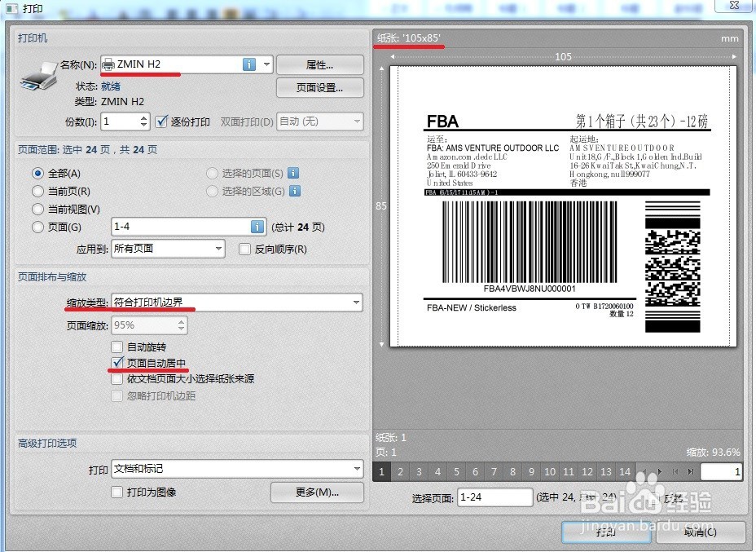The height and width of the screenshot is (552, 756).
Task: Decrease the copies count with down arrow
Action: click(x=143, y=125)
